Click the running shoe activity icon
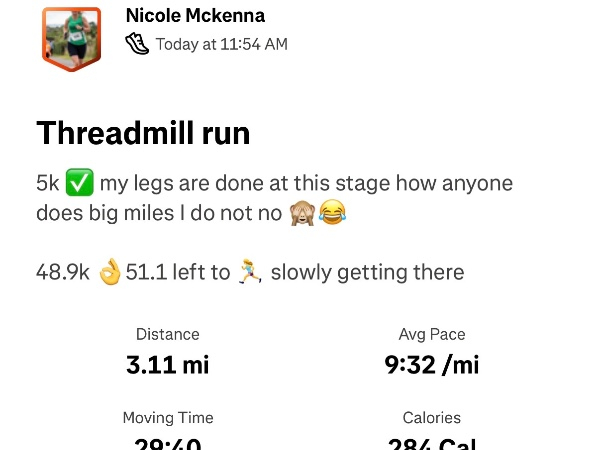 click(x=137, y=44)
